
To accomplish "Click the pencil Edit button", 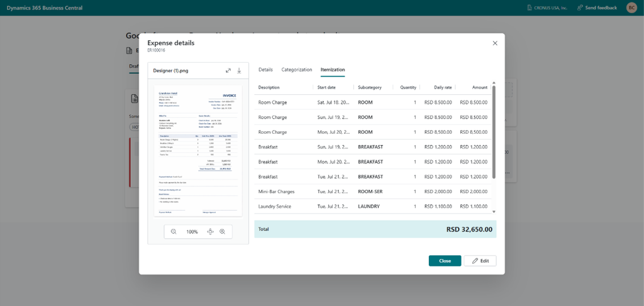I will [x=480, y=261].
